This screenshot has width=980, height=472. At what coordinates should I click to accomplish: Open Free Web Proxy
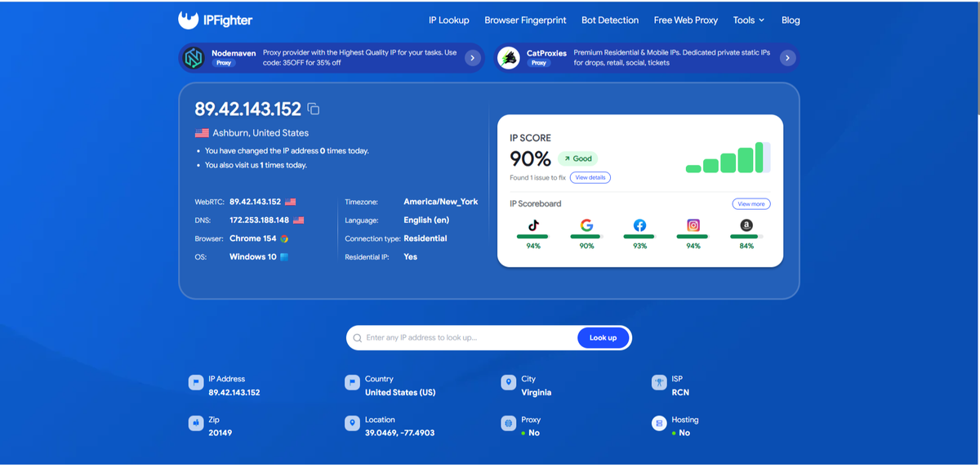(x=686, y=20)
